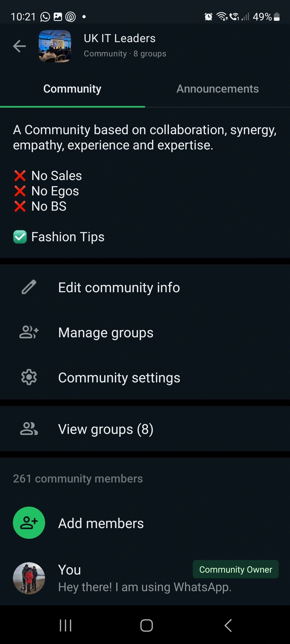Open Manage groups
The height and width of the screenshot is (644, 290).
tap(145, 332)
